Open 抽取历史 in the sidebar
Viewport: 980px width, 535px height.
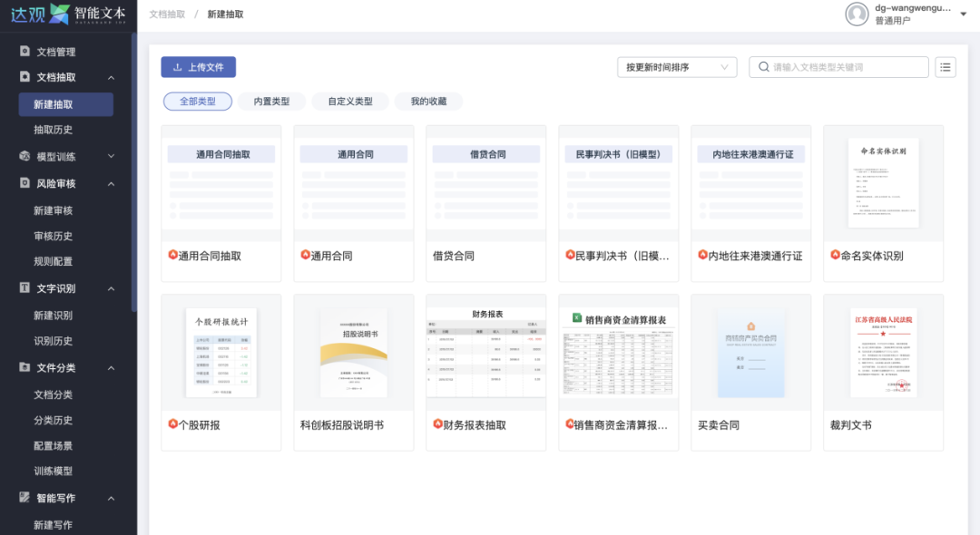pos(54,130)
